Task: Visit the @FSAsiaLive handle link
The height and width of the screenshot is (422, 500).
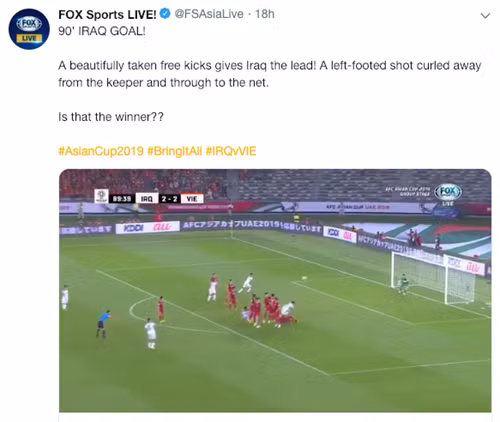Action: (x=209, y=14)
